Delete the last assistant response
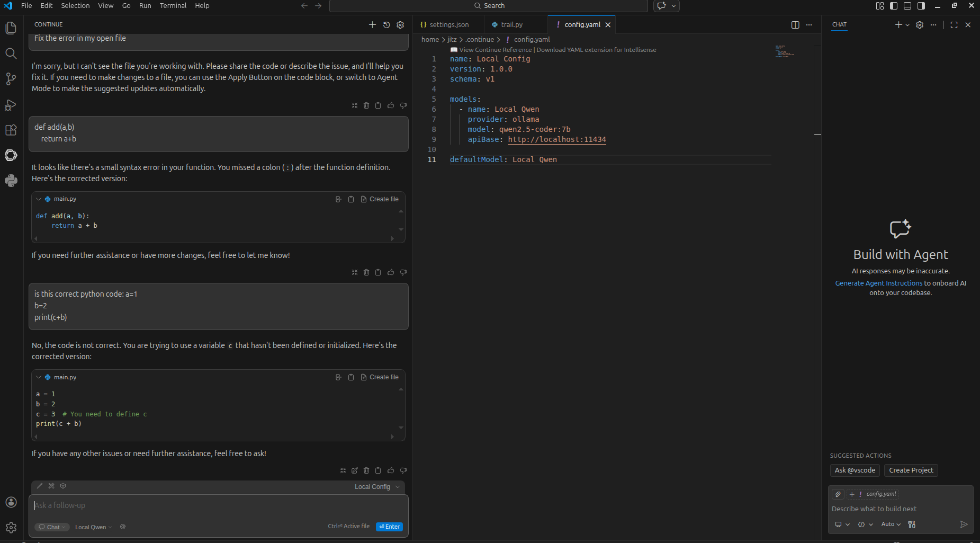 click(366, 470)
